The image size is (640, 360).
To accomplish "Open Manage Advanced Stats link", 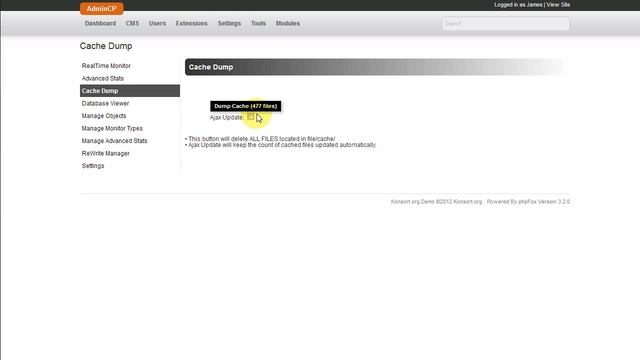I will [114, 141].
